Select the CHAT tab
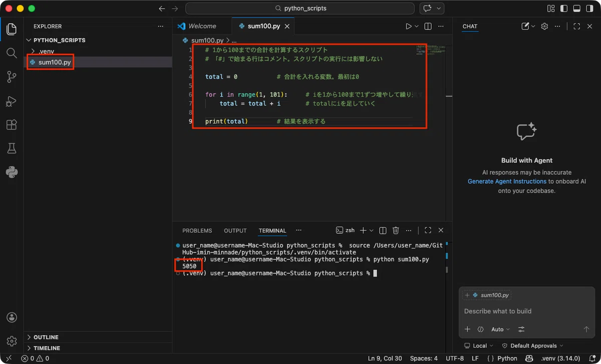This screenshot has height=364, width=601. (x=470, y=26)
